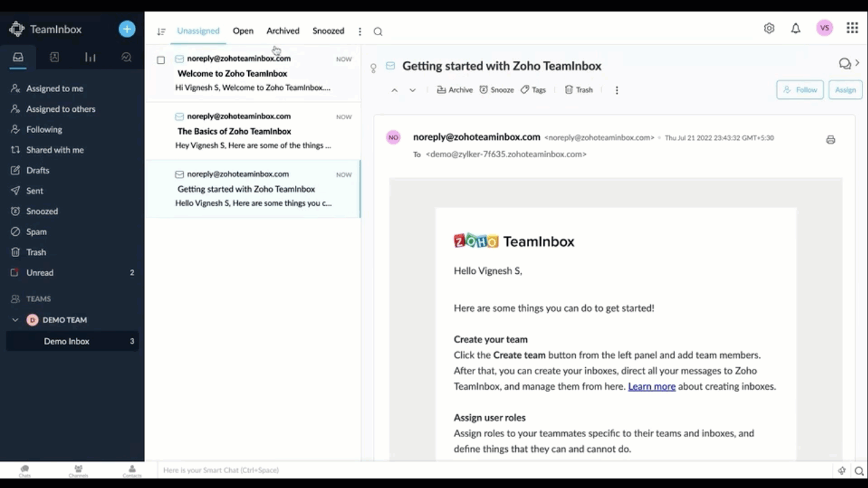Click the Tags button
The width and height of the screenshot is (868, 488).
pos(533,90)
